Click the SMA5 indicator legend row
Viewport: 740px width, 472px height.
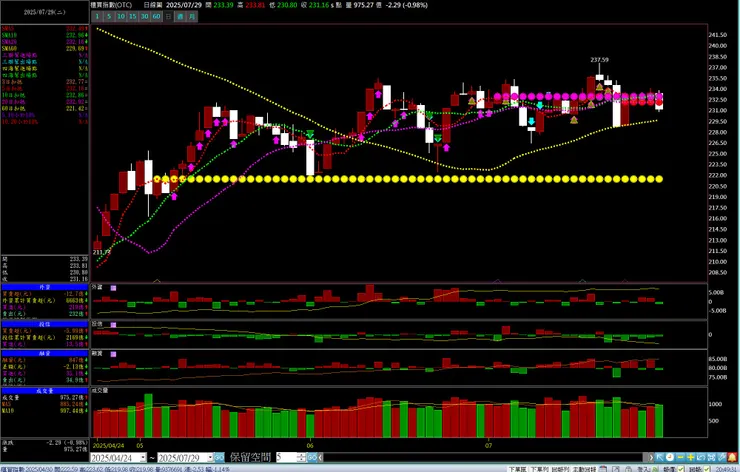click(x=45, y=29)
